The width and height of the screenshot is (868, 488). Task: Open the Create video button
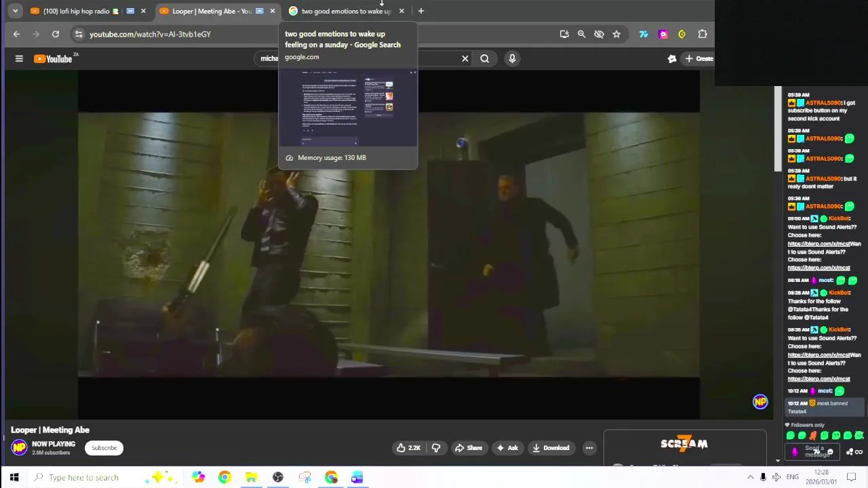(698, 59)
